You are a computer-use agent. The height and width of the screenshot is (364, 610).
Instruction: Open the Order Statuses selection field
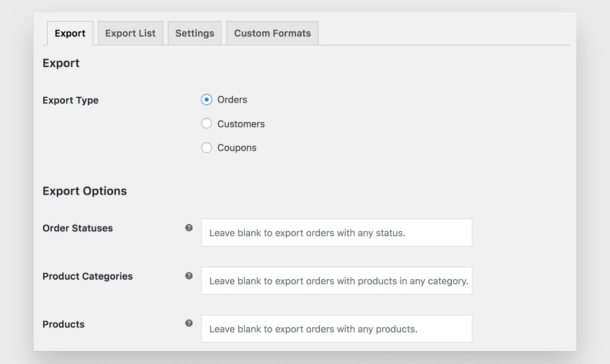coord(337,233)
